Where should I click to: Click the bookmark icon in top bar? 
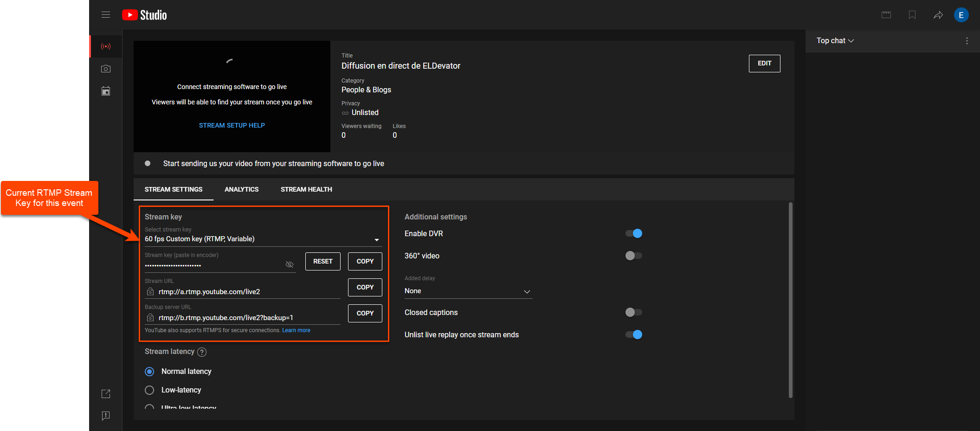(x=912, y=15)
